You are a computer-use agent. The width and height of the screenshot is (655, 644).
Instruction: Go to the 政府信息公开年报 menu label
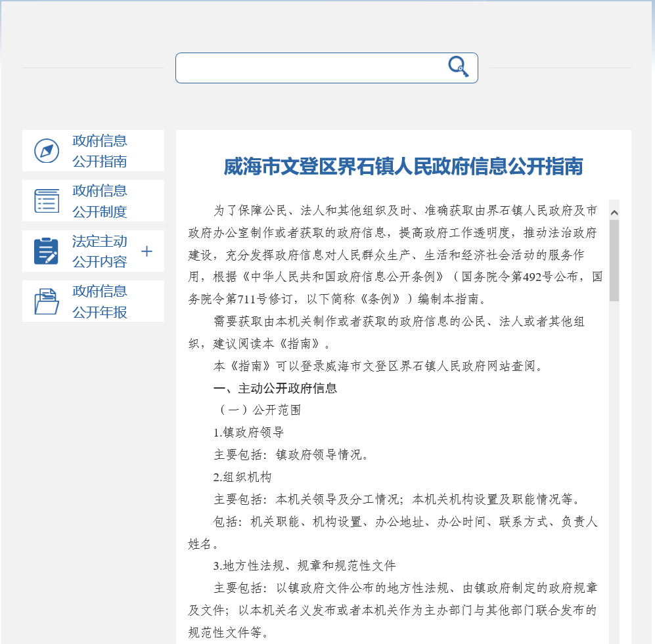tap(100, 301)
